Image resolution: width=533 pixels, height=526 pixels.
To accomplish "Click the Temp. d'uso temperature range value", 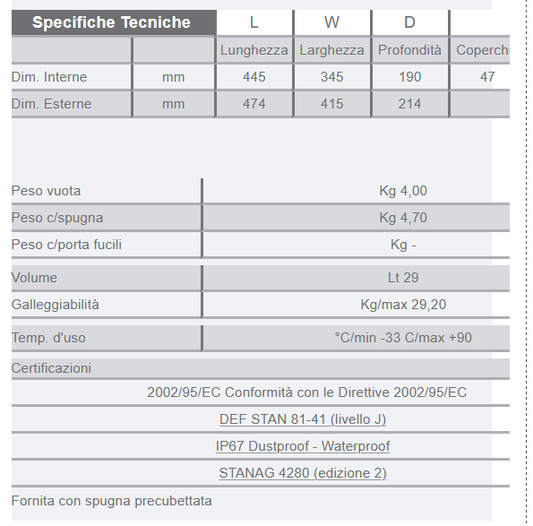I will [x=403, y=338].
